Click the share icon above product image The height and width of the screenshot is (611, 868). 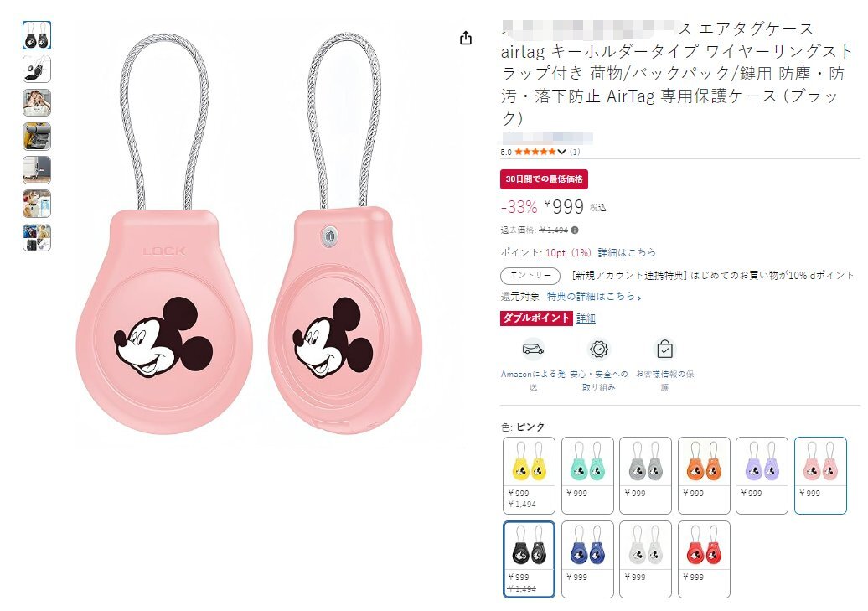pos(466,38)
